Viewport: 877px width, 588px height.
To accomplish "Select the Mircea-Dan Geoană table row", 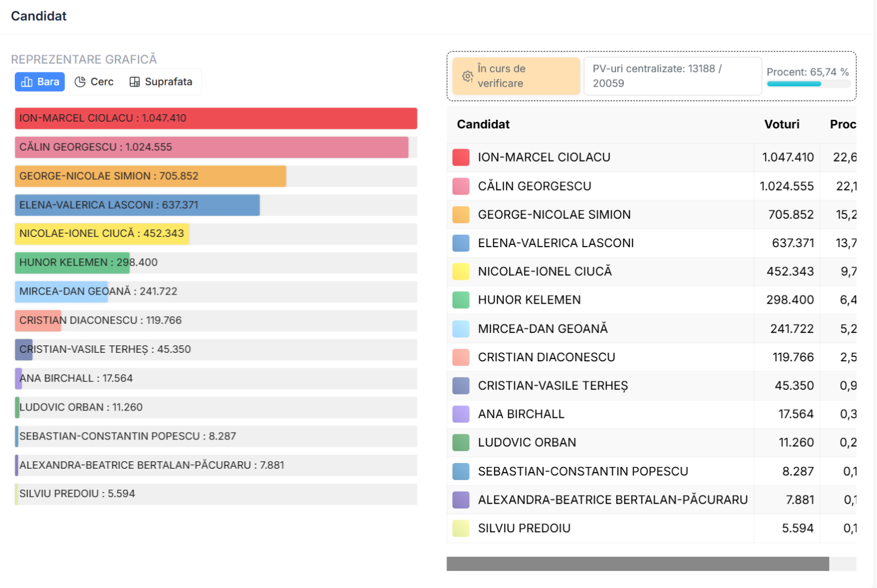I will [600, 329].
